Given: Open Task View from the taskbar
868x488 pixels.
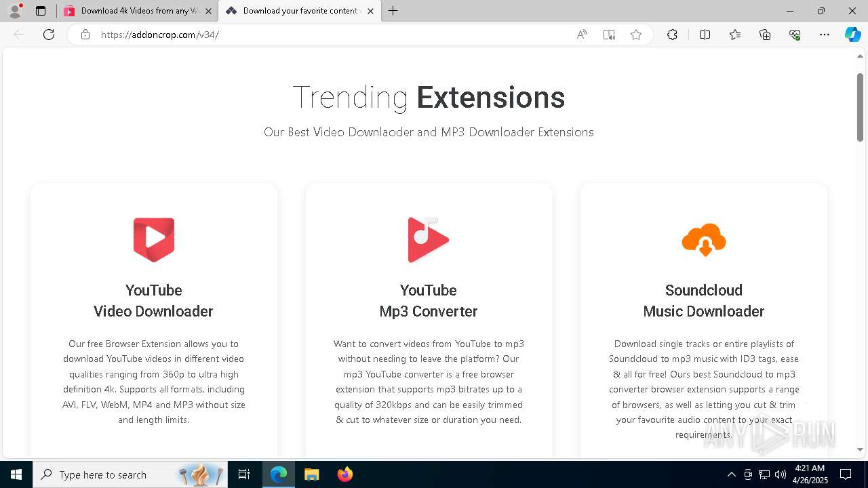Looking at the screenshot, I should point(244,474).
